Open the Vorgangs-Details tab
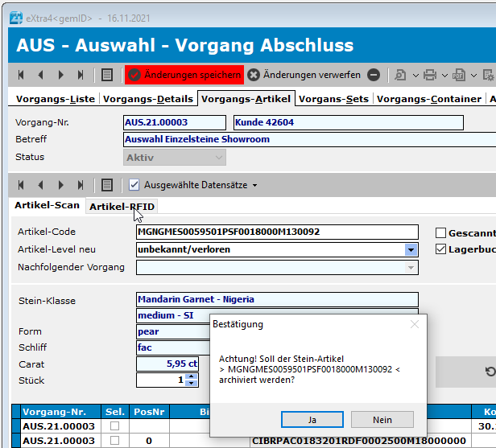 point(148,99)
